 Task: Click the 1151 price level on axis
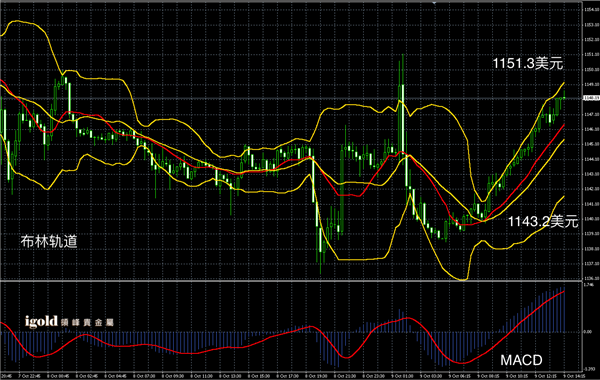591,54
